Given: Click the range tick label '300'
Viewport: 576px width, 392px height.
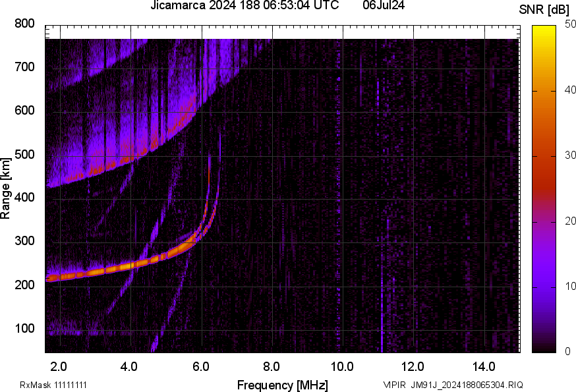Looking at the screenshot, I should (x=24, y=241).
